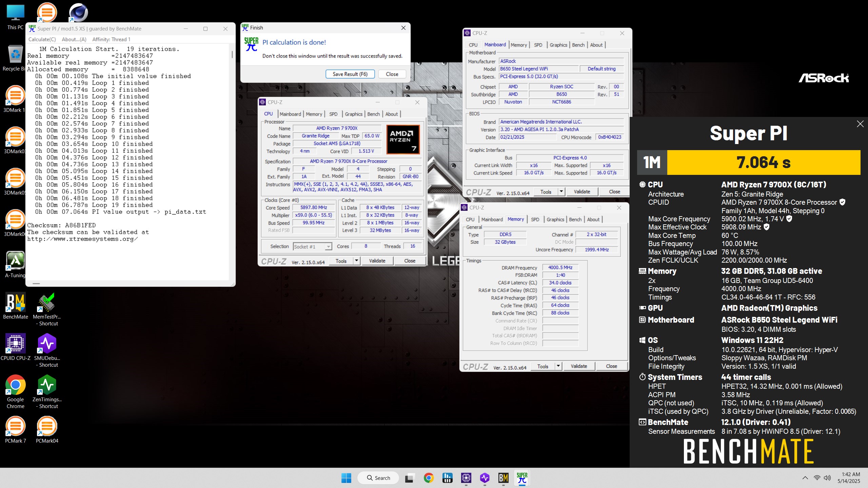Click Validate in CPU tab window
The width and height of the screenshot is (868, 488).
[x=377, y=261]
